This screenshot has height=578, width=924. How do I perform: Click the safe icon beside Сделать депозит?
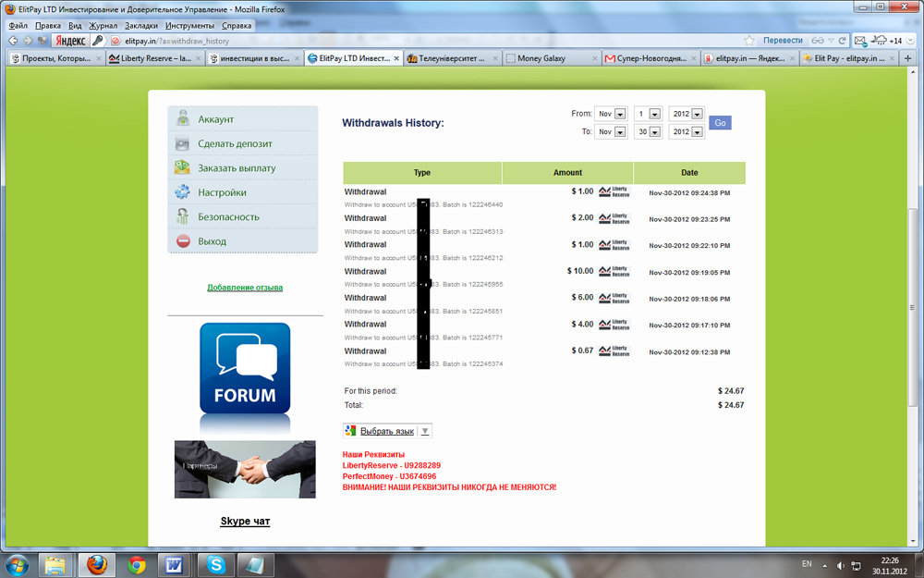[183, 144]
